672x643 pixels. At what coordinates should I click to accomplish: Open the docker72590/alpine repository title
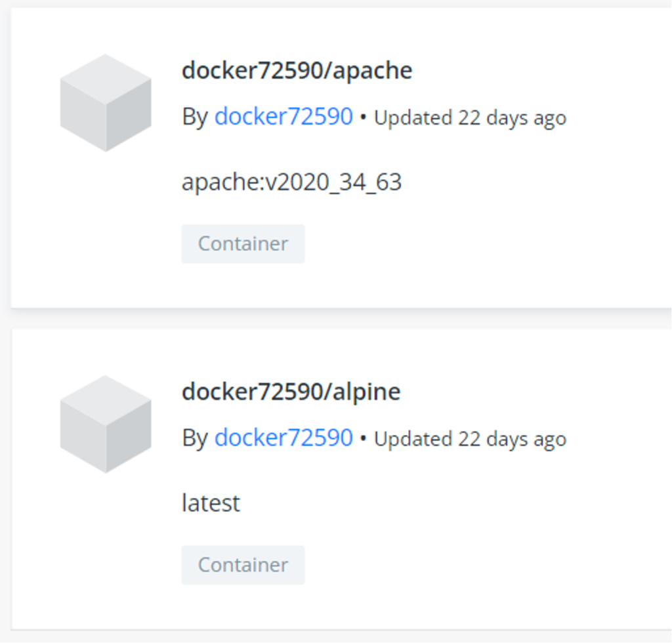pyautogui.click(x=291, y=392)
